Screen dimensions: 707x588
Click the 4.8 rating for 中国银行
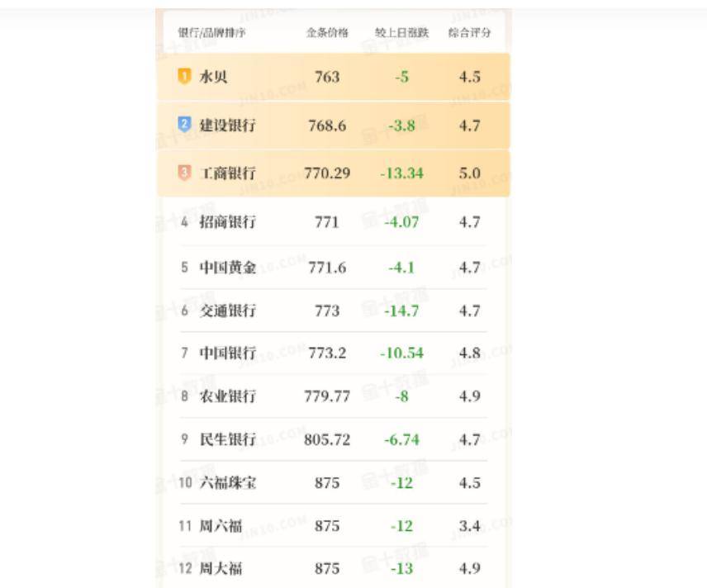tap(469, 353)
